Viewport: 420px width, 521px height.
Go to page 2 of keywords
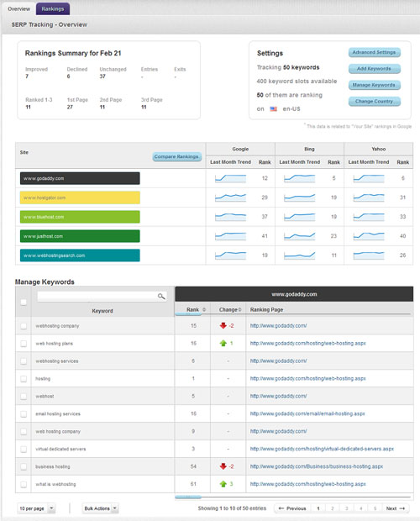click(x=333, y=508)
